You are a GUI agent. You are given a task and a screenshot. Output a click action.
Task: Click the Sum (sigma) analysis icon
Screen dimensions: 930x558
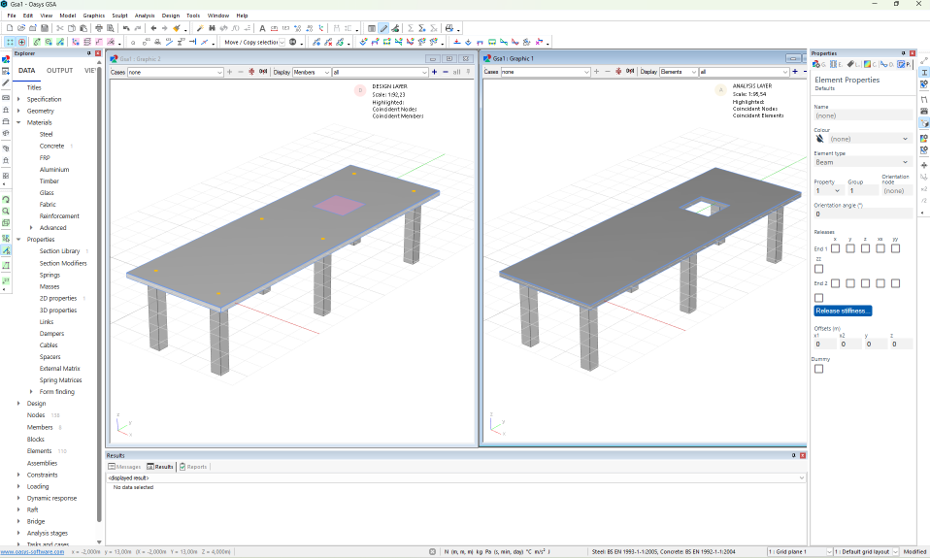[410, 28]
